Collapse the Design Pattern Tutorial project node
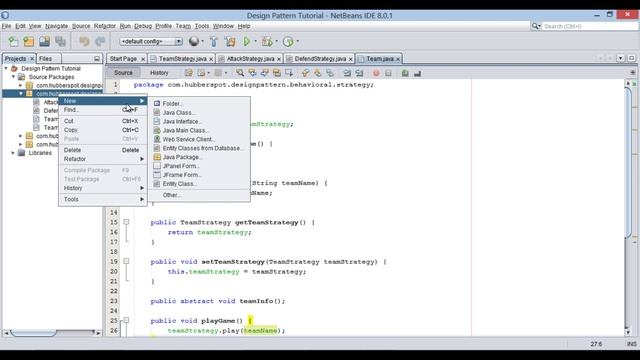Image resolution: width=640 pixels, height=360 pixels. point(6,69)
